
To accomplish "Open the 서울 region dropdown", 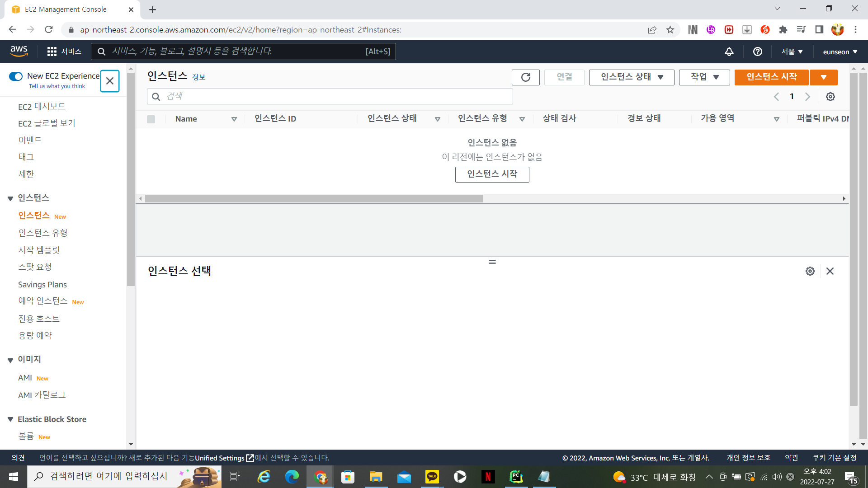I will [792, 52].
